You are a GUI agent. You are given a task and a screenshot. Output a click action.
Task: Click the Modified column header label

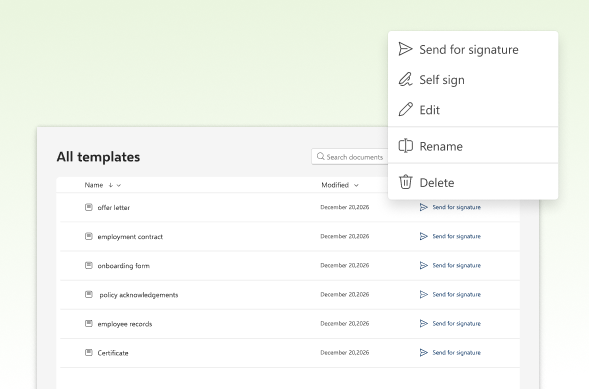tap(335, 185)
